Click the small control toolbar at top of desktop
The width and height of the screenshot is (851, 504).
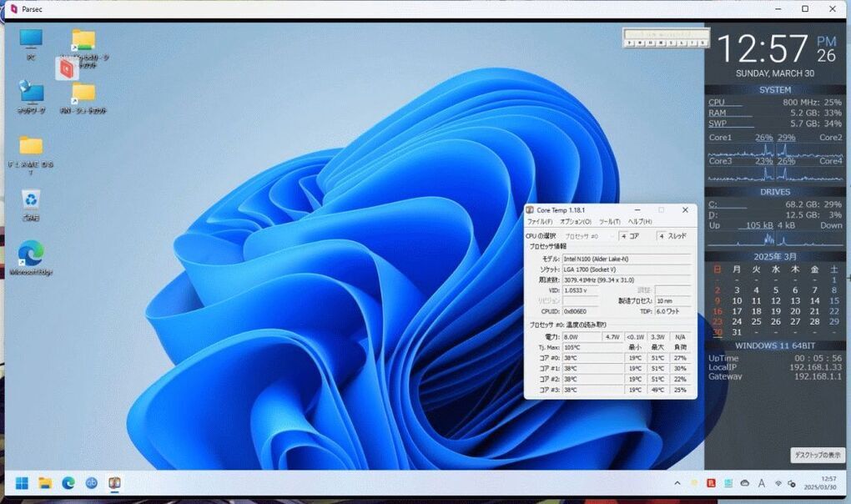(666, 38)
